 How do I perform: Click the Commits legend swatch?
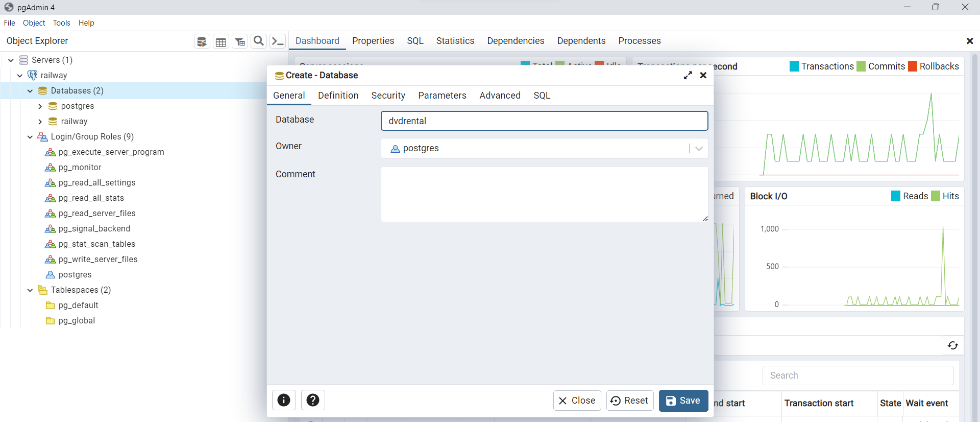(x=861, y=66)
